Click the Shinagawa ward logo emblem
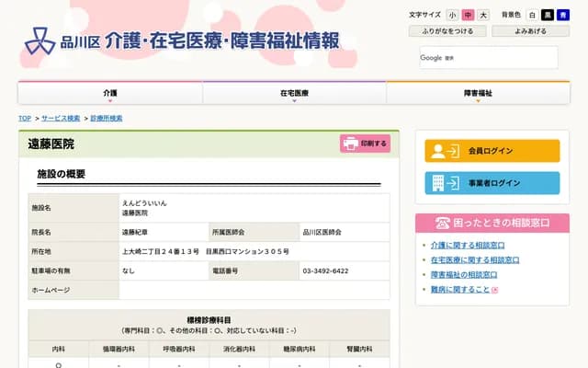This screenshot has height=368, width=588. coord(39,40)
